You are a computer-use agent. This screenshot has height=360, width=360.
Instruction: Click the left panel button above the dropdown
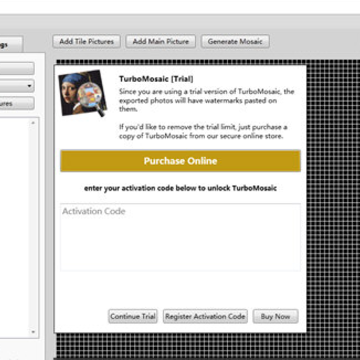coord(17,68)
